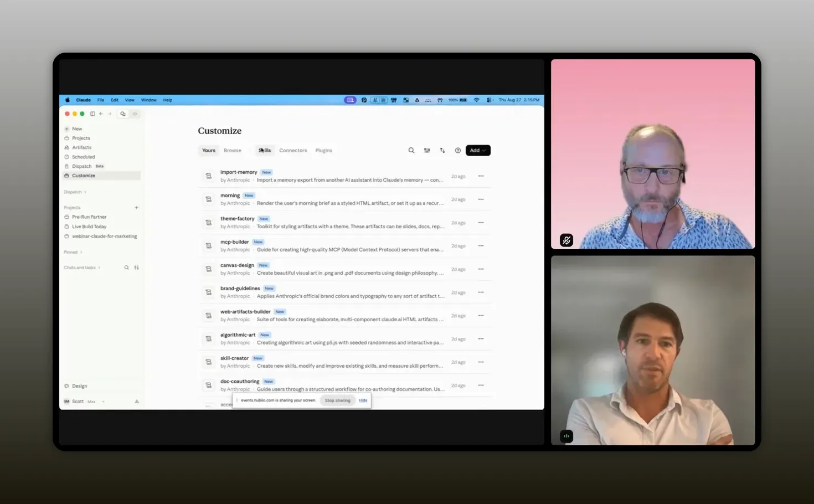Open Dispatch Beta in the sidebar
This screenshot has height=504, width=814.
point(84,166)
